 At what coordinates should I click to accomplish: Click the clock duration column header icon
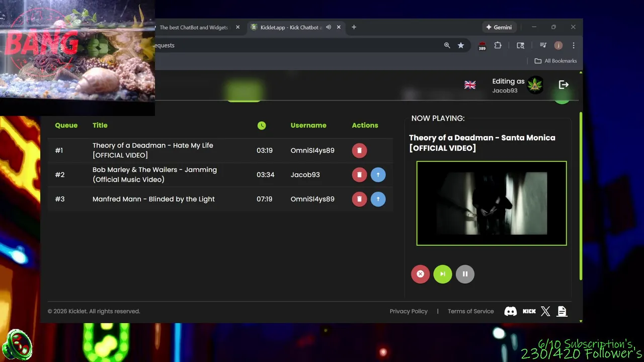pyautogui.click(x=262, y=126)
